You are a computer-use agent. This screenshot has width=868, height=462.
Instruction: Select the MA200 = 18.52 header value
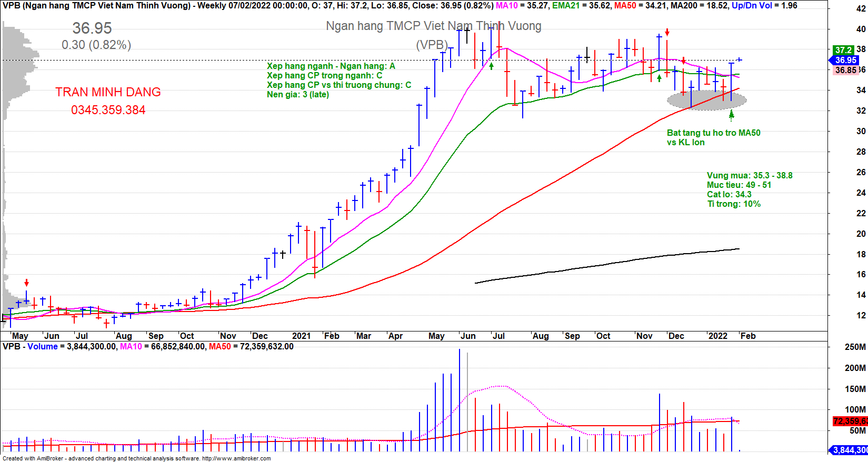[x=700, y=6]
